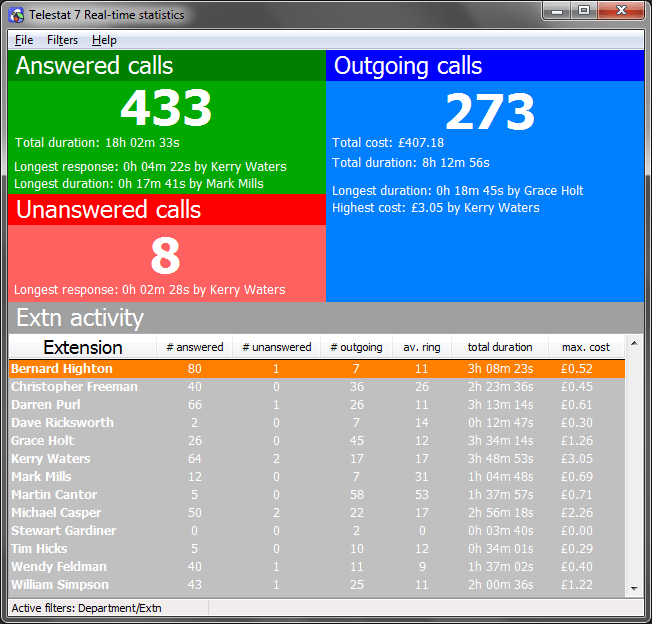Maximize the Telestat window
652x624 pixels.
pos(584,11)
